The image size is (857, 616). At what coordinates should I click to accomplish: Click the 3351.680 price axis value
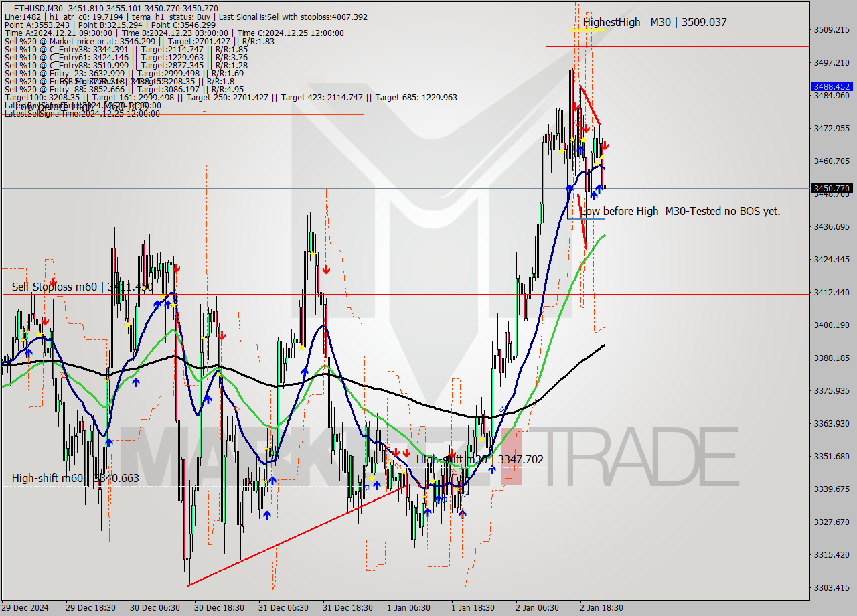831,456
